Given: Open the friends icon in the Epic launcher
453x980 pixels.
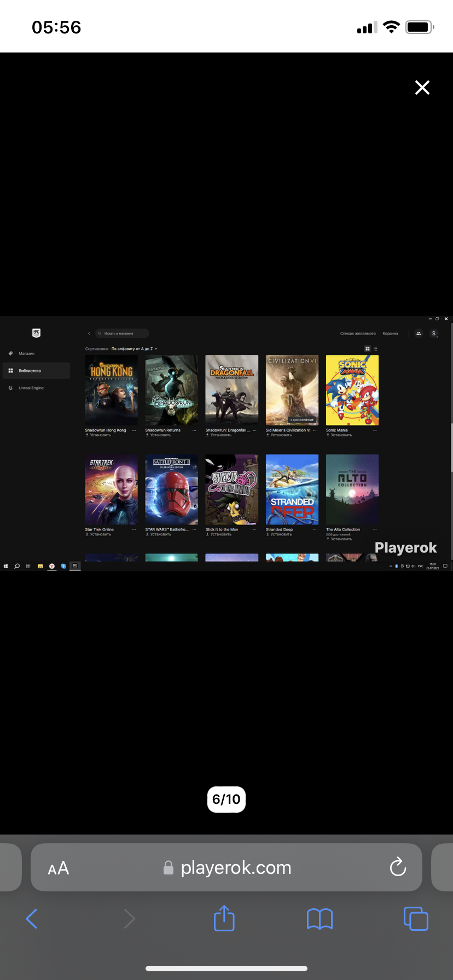Looking at the screenshot, I should click(419, 333).
